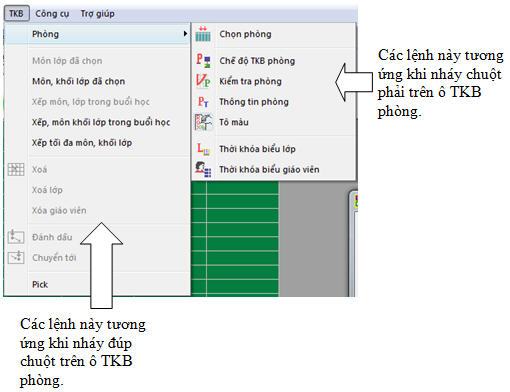The height and width of the screenshot is (392, 510).
Task: Click the Thời khóa biểu lớp icon
Action: click(x=203, y=149)
